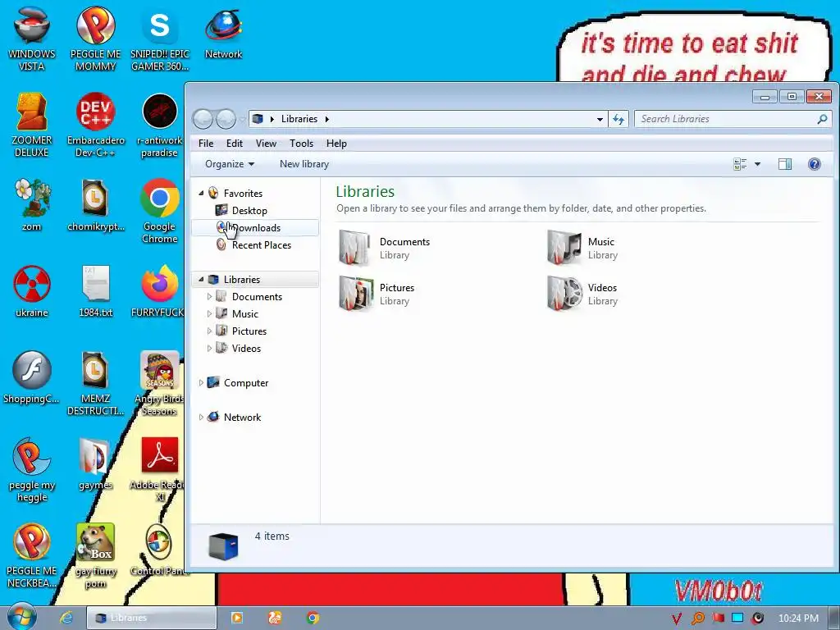Launch Internet Explorer from taskbar

pos(66,618)
